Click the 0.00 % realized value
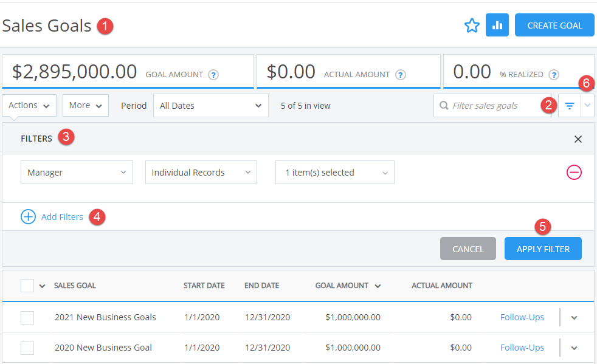The width and height of the screenshot is (597, 364). pyautogui.click(x=472, y=72)
